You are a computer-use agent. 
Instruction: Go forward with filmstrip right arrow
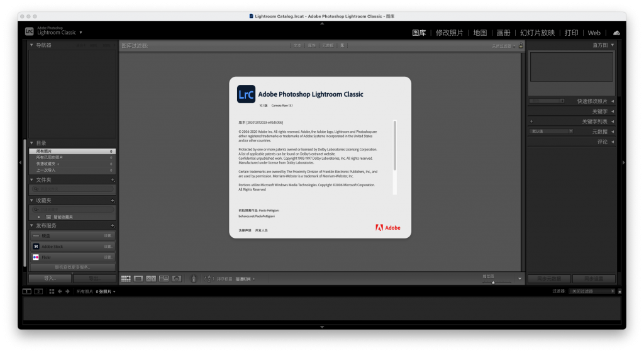pos(68,291)
